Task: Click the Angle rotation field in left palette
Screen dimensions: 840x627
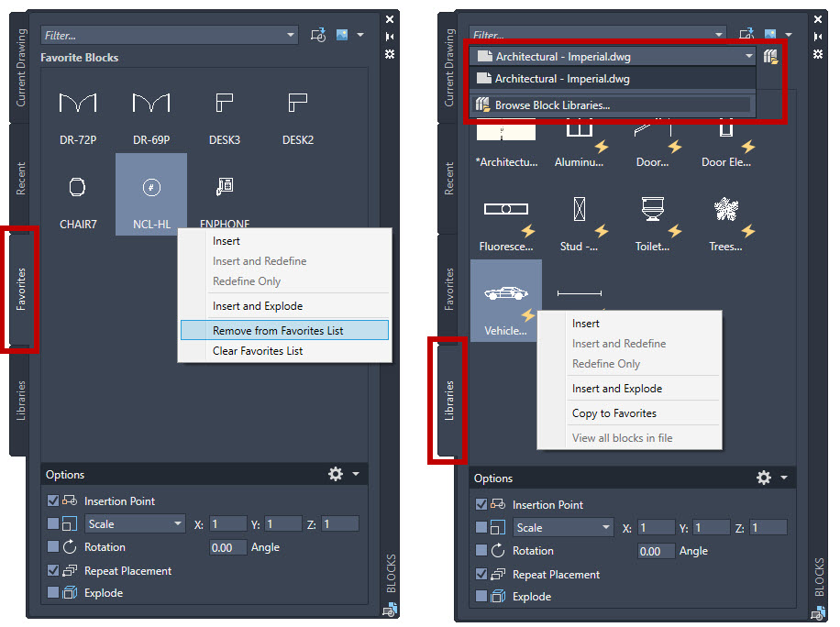Action: coord(227,547)
